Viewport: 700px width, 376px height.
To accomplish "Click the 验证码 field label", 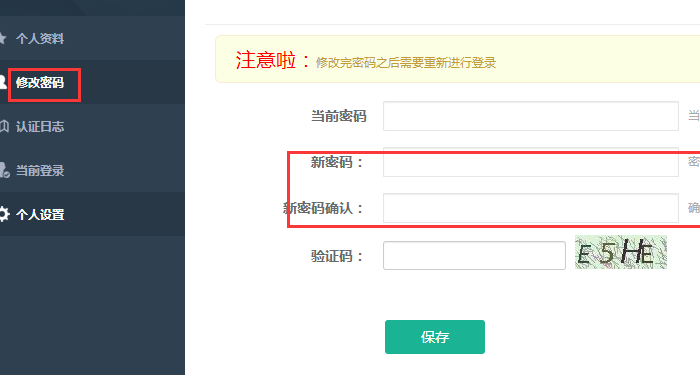I will [338, 256].
